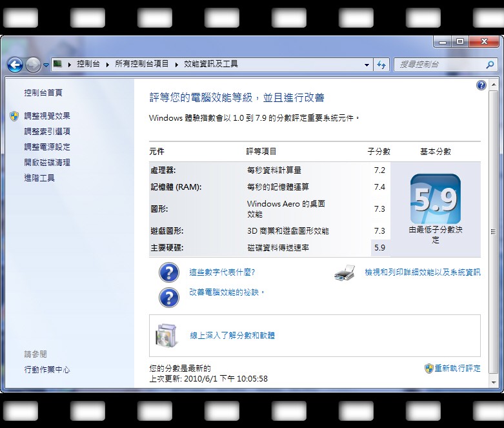Open 檢視和列印詳細效能以及系統資訊 link
This screenshot has height=428, width=504.
pos(423,272)
